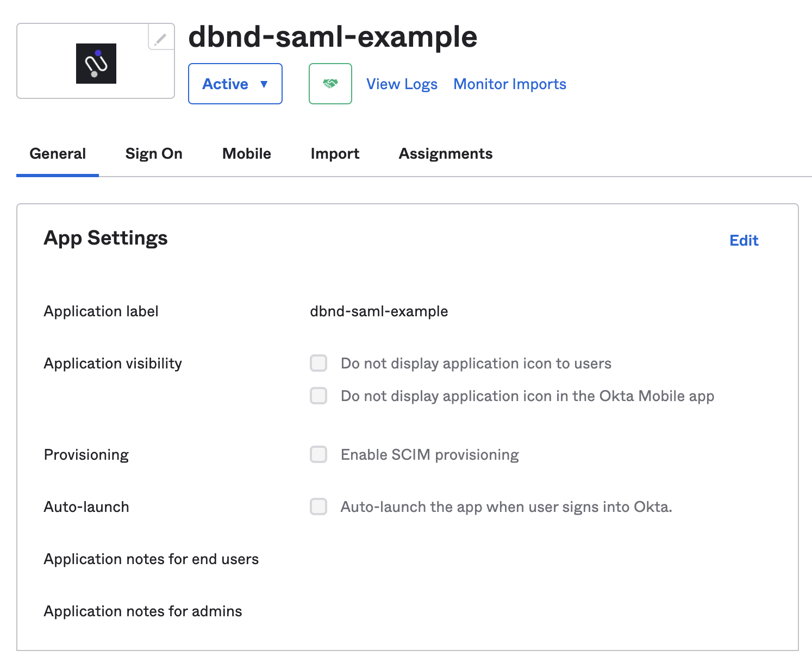Edit the app logo with pencil icon

click(x=161, y=37)
